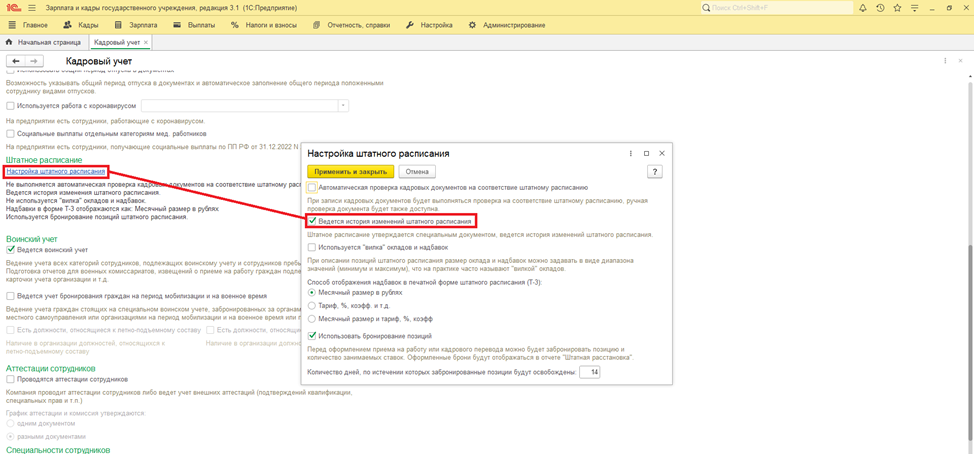Click the Штатное расписание section heading
The height and width of the screenshot is (454, 974).
pos(44,161)
